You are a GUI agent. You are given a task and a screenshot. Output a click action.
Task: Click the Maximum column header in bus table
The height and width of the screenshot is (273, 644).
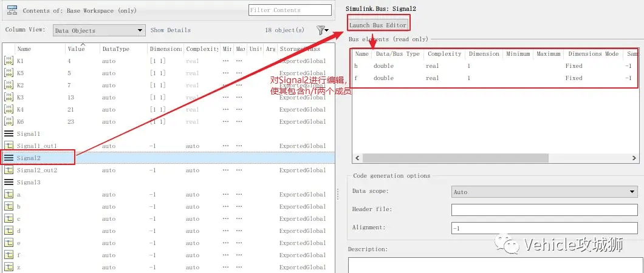[548, 54]
